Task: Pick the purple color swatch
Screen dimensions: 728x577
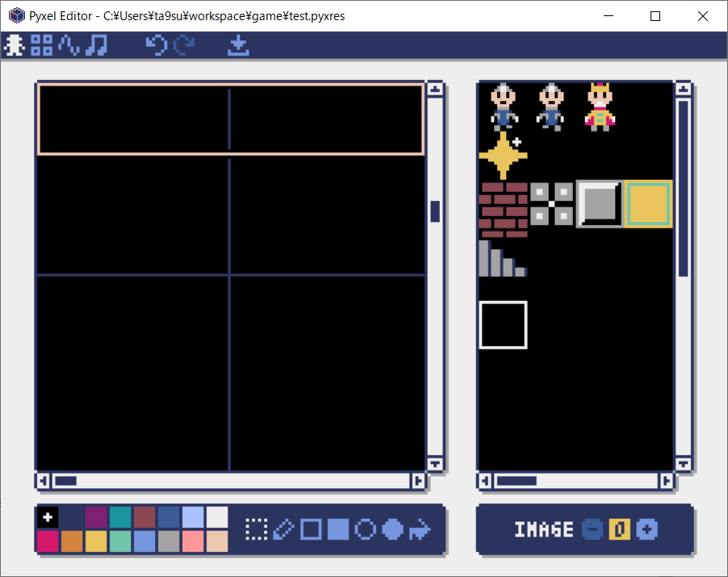Action: (x=96, y=517)
